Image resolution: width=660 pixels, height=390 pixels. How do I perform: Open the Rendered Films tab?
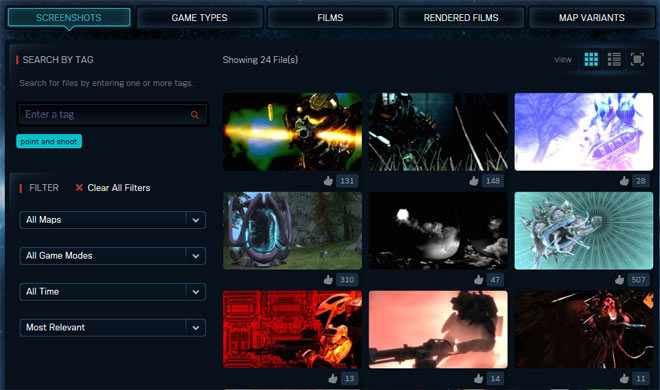tap(461, 18)
